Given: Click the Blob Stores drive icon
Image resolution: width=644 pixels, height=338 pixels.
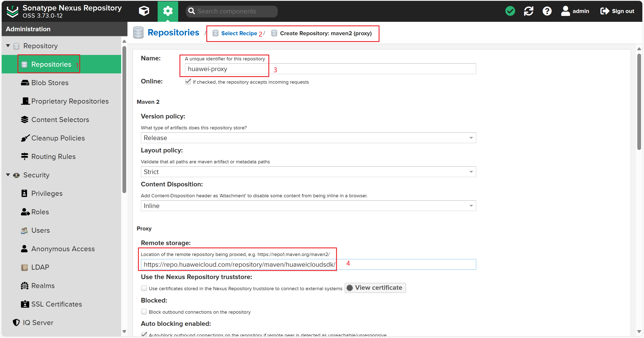Looking at the screenshot, I should tap(25, 83).
